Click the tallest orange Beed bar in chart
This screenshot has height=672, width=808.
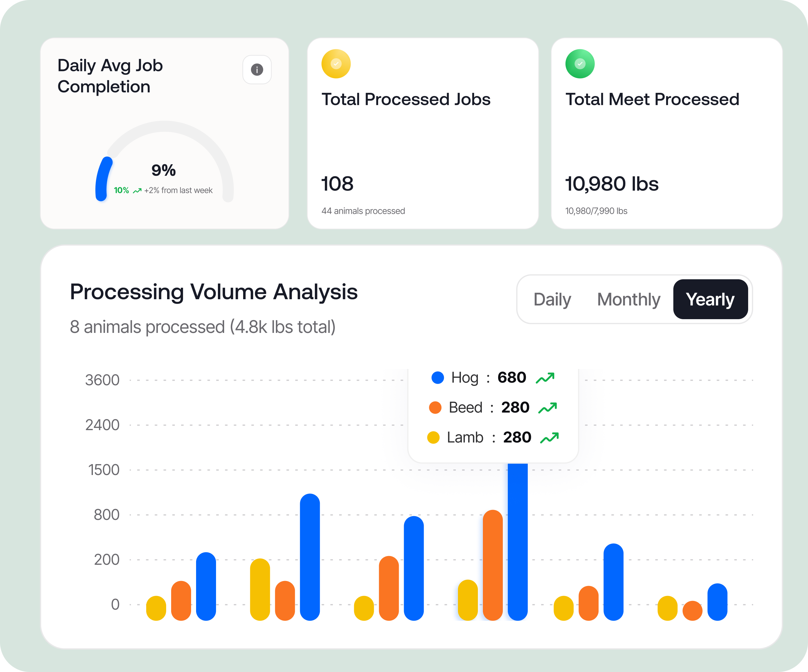point(493,565)
